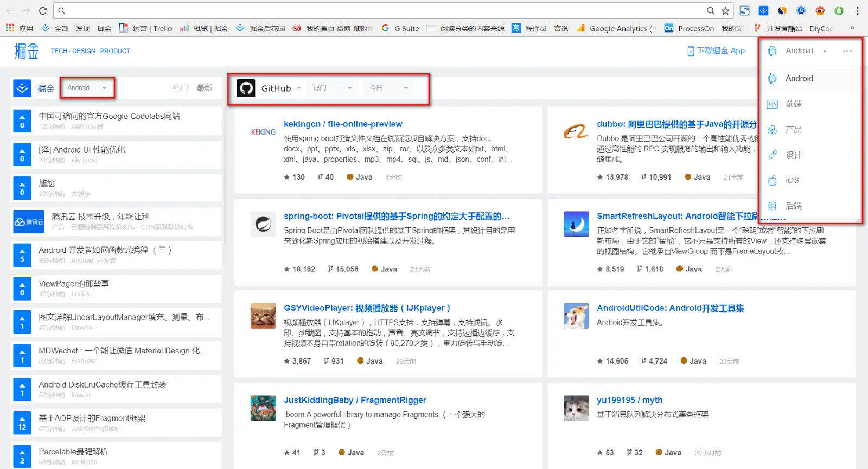
Task: Show hidden bookmarks with the » chevron
Action: [x=852, y=28]
